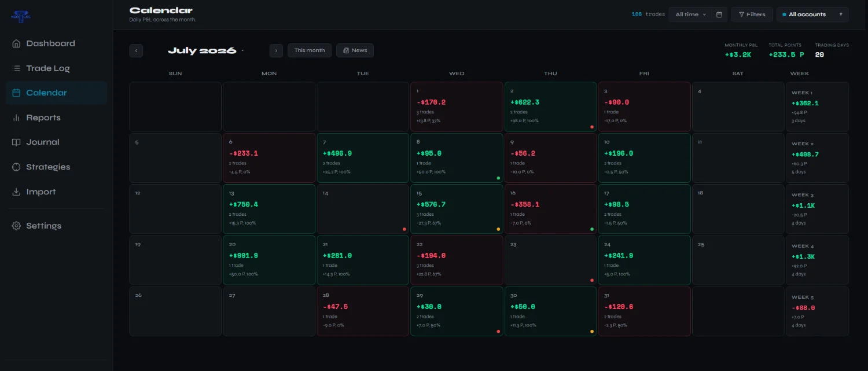Click the -$120.6 value on July 31
The width and height of the screenshot is (868, 371).
[619, 307]
